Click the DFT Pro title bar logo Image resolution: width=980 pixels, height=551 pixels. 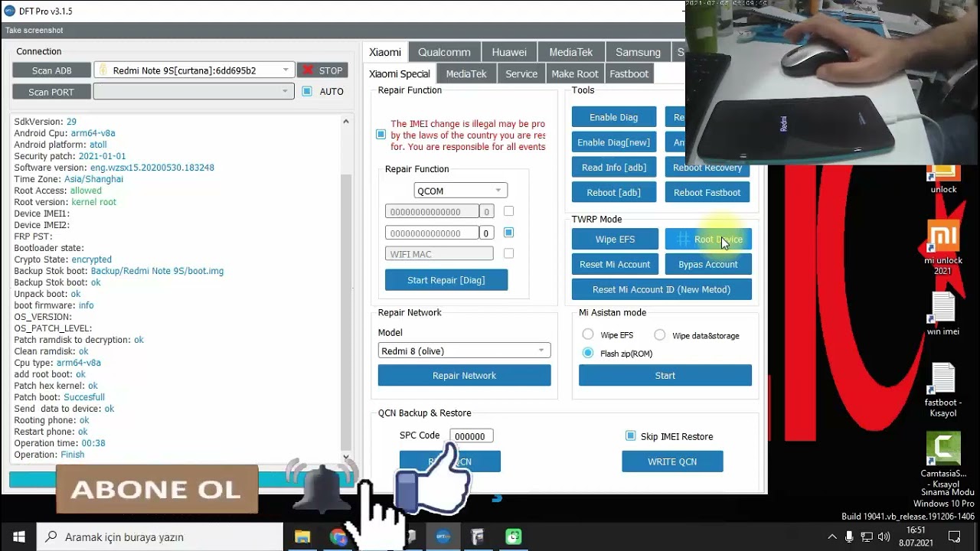pos(9,11)
